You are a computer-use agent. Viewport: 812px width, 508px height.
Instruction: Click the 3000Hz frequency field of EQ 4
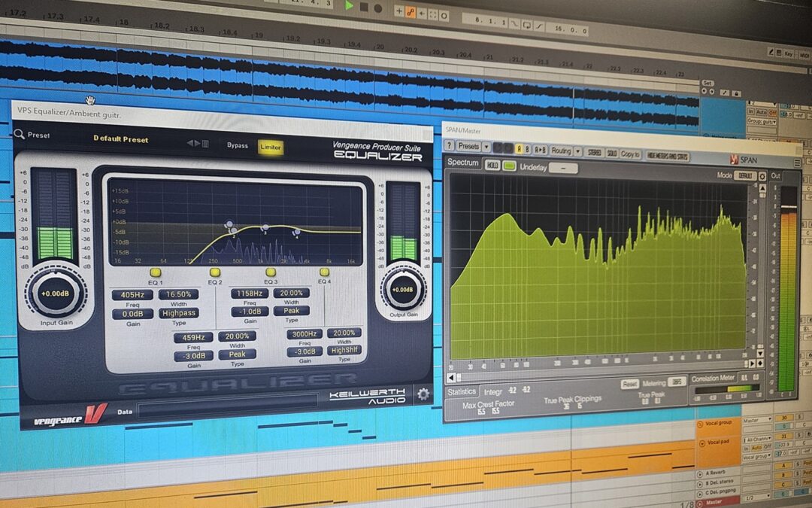click(x=304, y=334)
